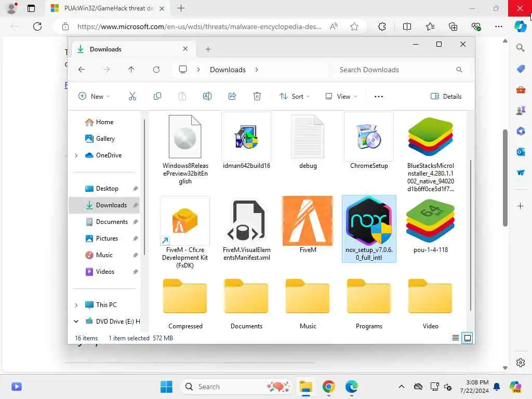Expand the This PC tree node
This screenshot has width=532, height=399.
tap(76, 305)
